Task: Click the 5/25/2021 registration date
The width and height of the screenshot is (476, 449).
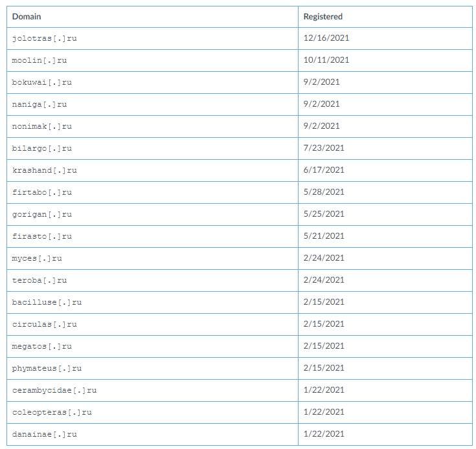Action: pos(324,214)
